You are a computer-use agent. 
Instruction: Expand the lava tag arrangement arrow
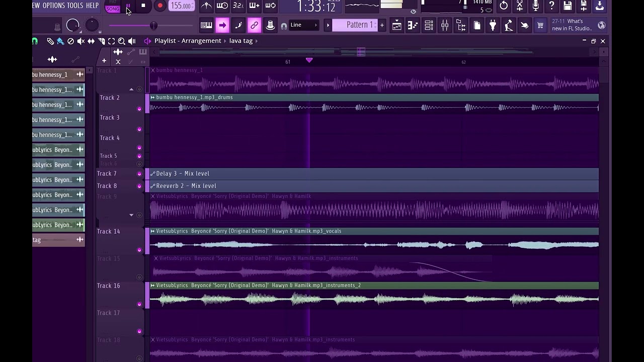tap(257, 41)
